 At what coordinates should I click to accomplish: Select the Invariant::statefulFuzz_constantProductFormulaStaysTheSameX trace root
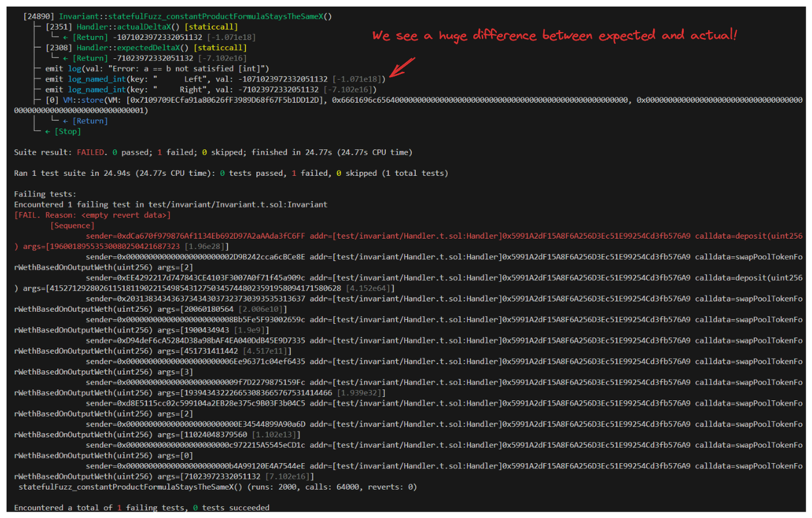tap(195, 16)
